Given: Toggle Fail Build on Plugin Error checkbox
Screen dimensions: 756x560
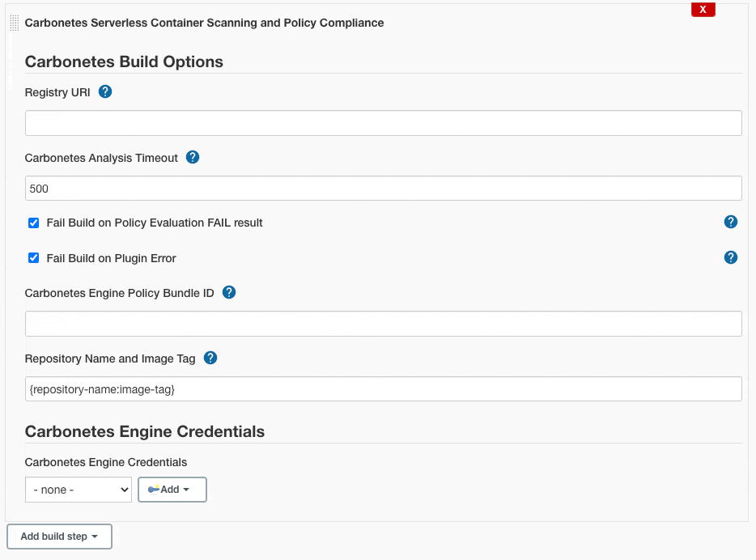Looking at the screenshot, I should click(33, 258).
